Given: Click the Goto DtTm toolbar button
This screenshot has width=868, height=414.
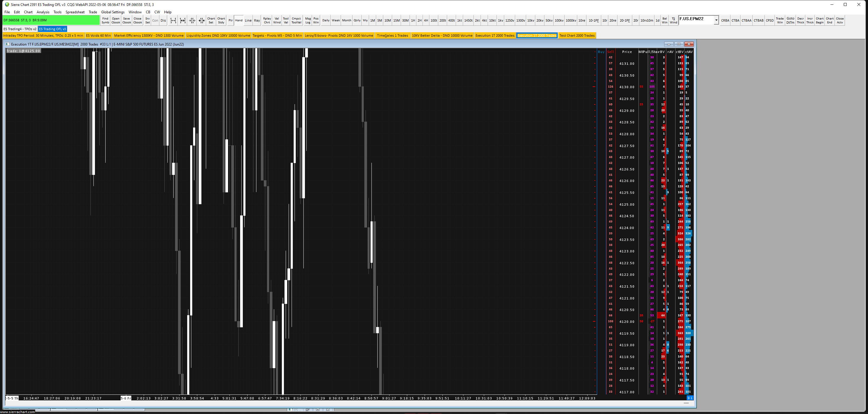Looking at the screenshot, I should click(x=790, y=20).
